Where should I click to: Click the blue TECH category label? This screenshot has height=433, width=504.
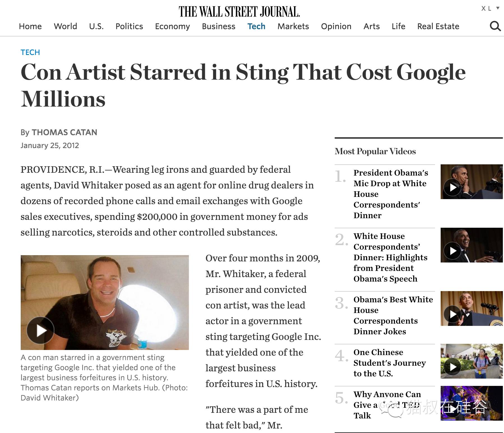(30, 52)
